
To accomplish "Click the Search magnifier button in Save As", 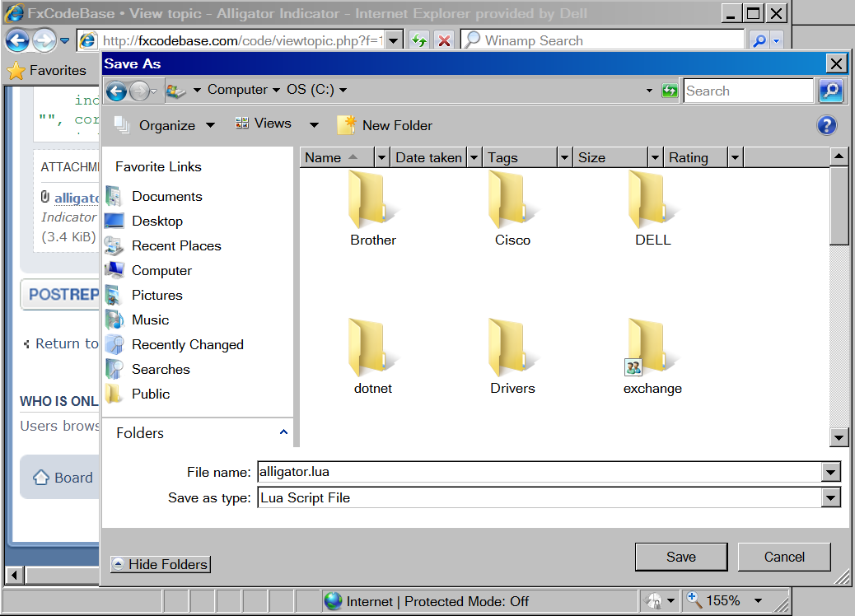I will [x=831, y=91].
